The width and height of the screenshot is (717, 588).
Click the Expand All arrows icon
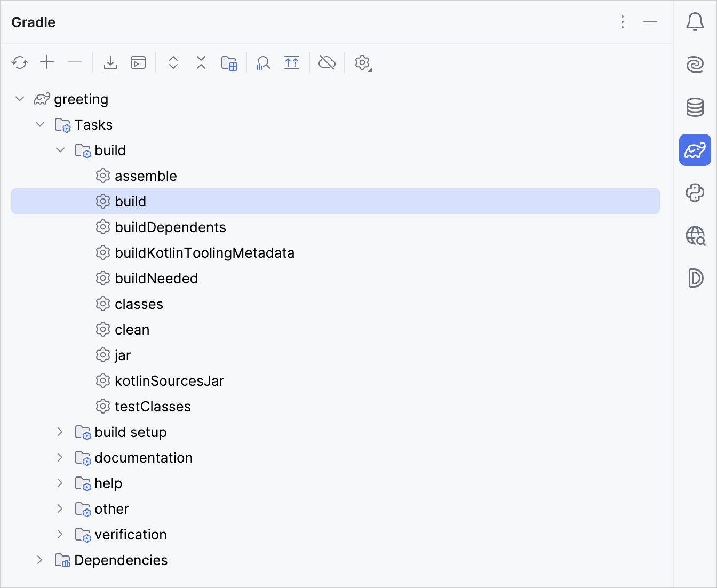point(173,63)
